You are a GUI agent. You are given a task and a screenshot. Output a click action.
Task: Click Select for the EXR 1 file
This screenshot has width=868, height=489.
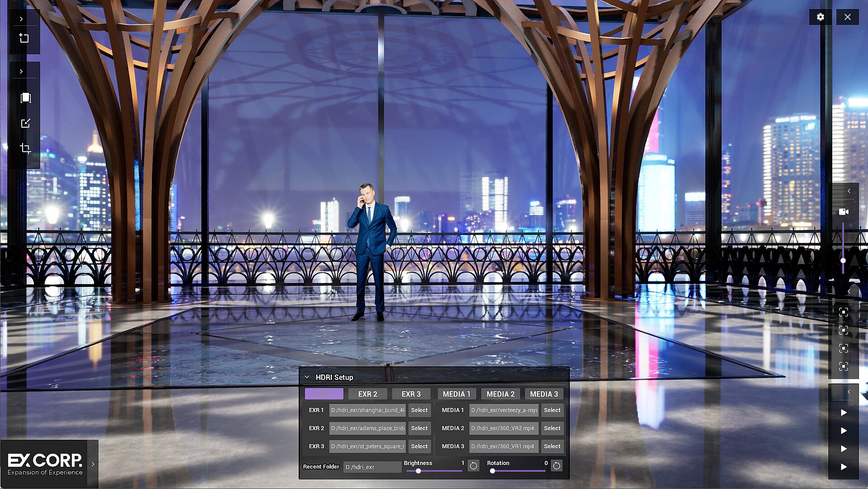click(x=419, y=410)
